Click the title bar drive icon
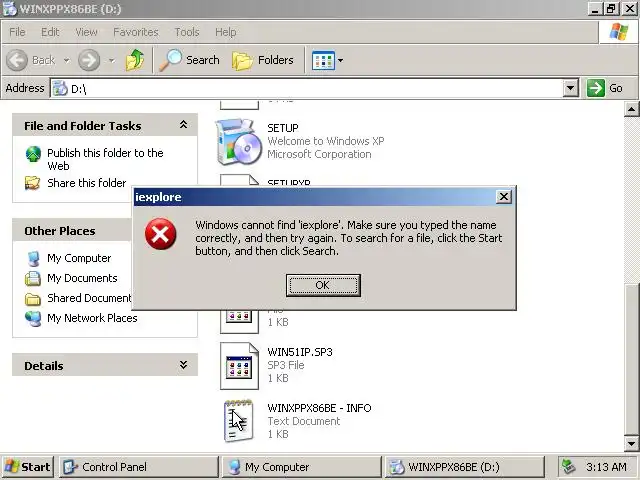 click(x=10, y=9)
